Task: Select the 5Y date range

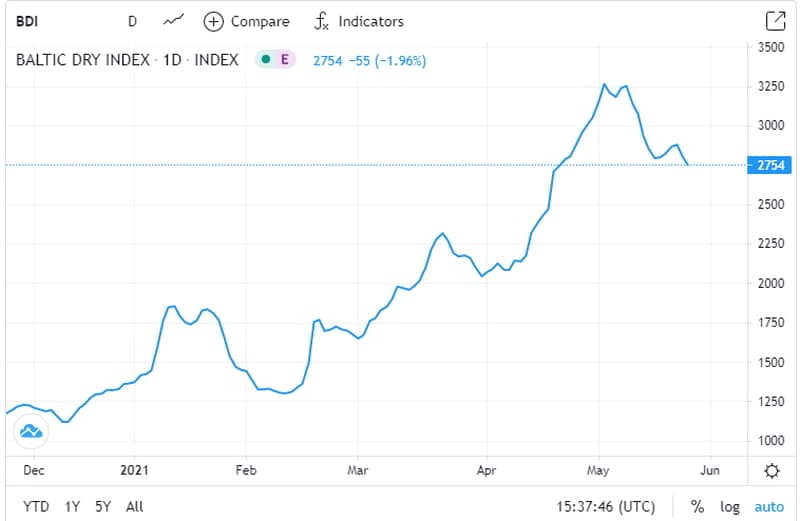Action: coord(103,507)
